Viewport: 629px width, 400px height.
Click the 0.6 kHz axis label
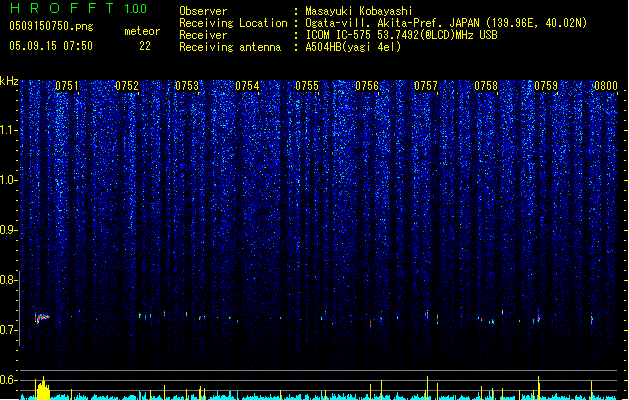pos(8,380)
